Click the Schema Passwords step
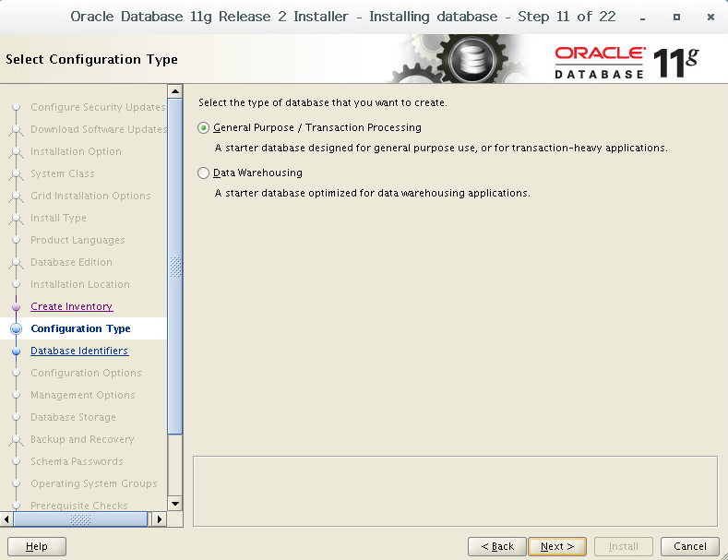 pyautogui.click(x=78, y=461)
